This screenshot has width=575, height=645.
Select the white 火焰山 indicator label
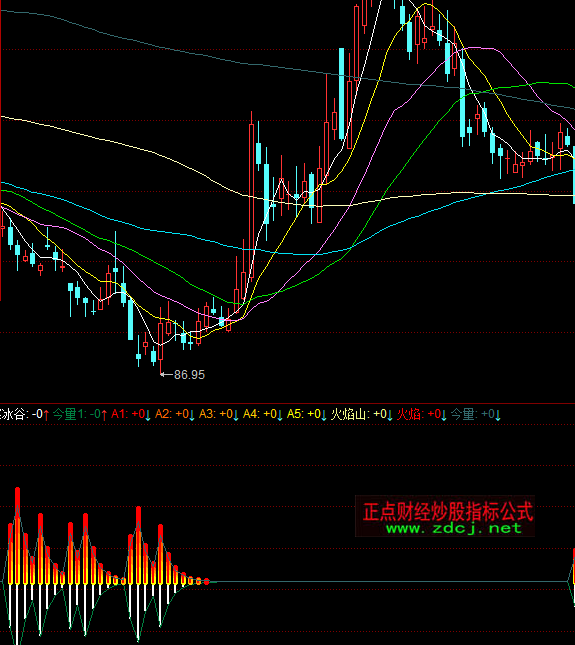click(x=350, y=414)
